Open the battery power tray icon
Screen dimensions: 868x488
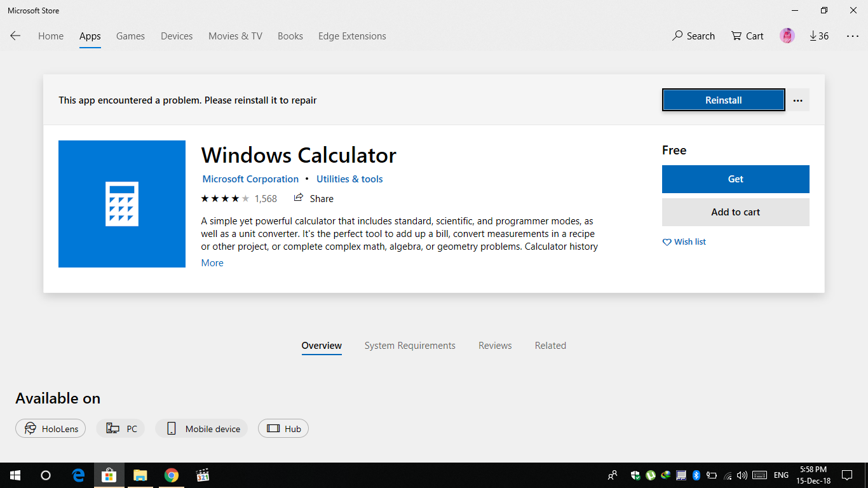[712, 475]
